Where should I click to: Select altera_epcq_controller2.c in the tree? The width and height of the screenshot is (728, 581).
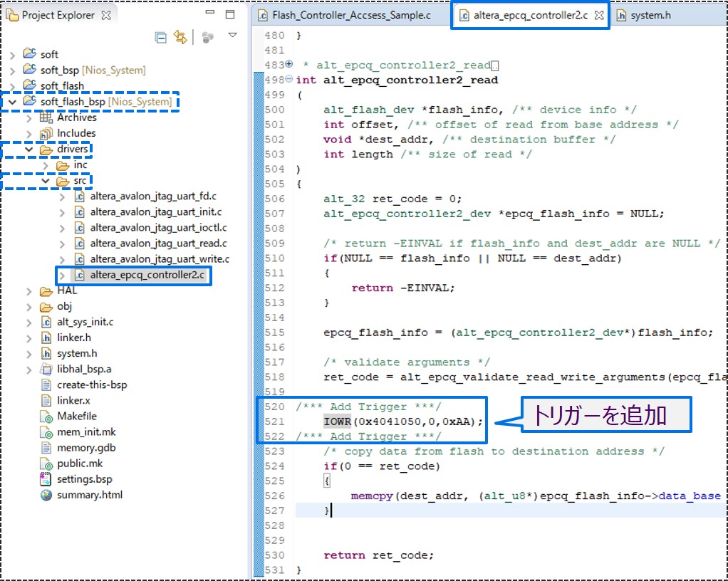147,275
